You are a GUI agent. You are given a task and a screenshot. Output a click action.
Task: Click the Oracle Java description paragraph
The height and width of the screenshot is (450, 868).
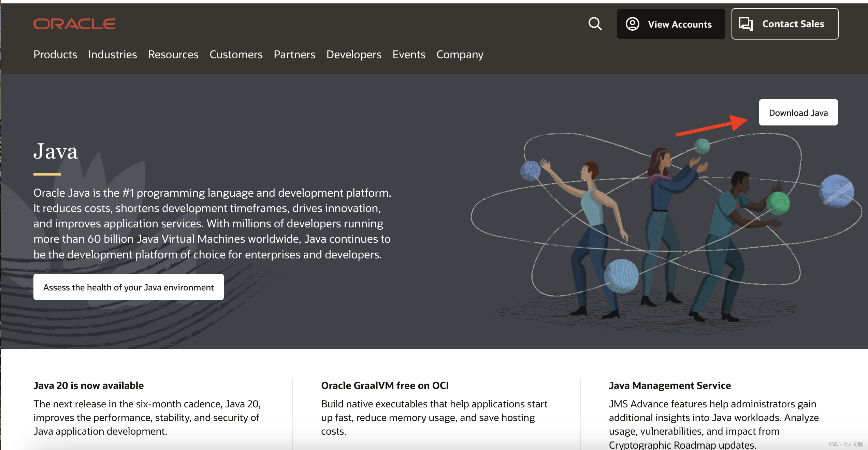pos(212,224)
